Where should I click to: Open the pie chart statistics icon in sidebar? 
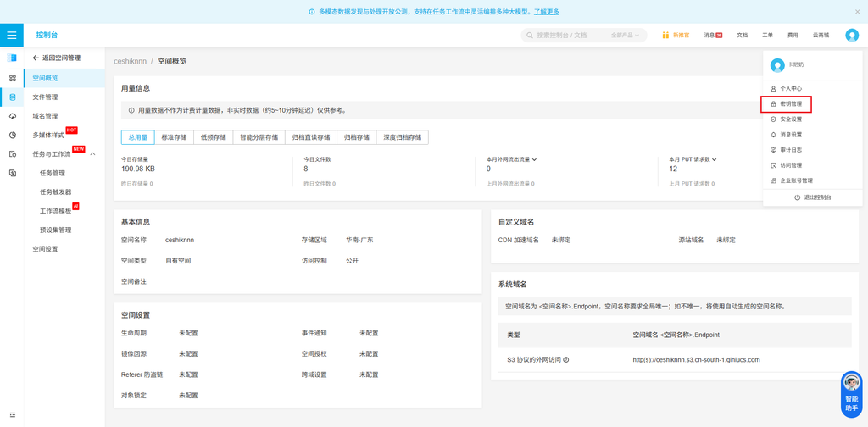click(12, 135)
